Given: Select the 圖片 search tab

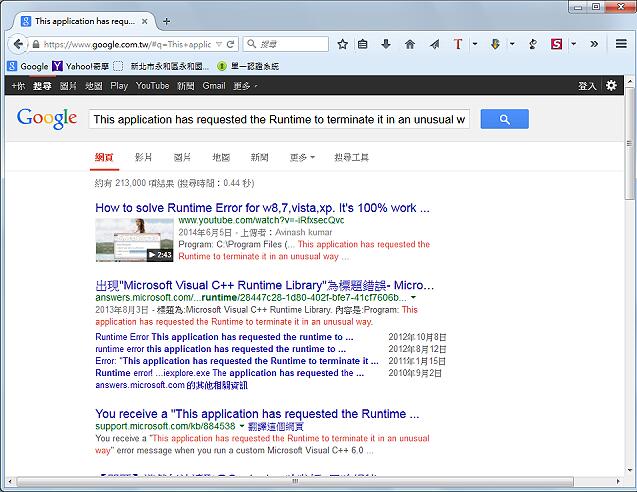Looking at the screenshot, I should point(182,157).
